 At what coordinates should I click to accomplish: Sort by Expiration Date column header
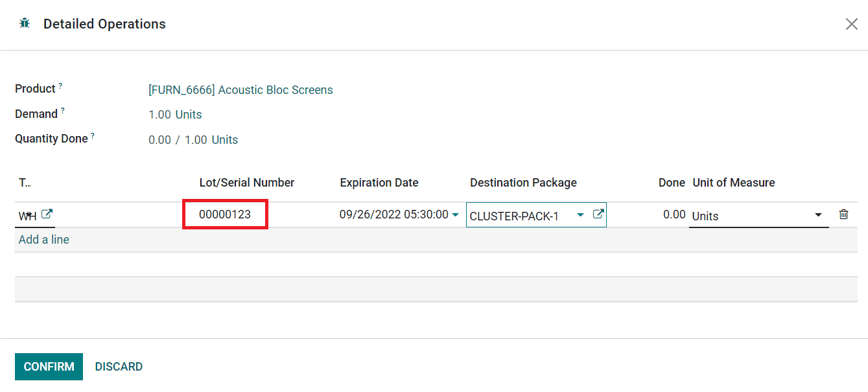(x=379, y=183)
